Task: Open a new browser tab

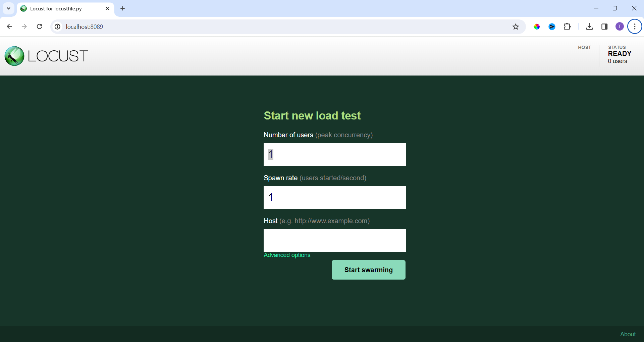Action: click(122, 9)
